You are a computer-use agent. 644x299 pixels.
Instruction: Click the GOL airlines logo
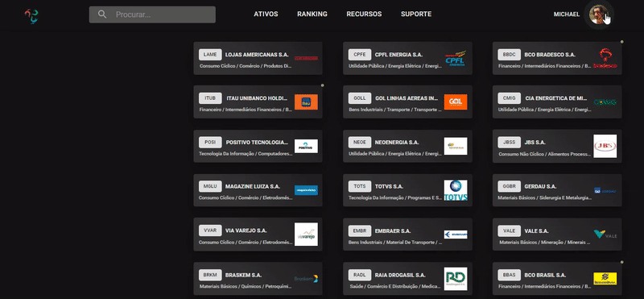click(x=456, y=102)
